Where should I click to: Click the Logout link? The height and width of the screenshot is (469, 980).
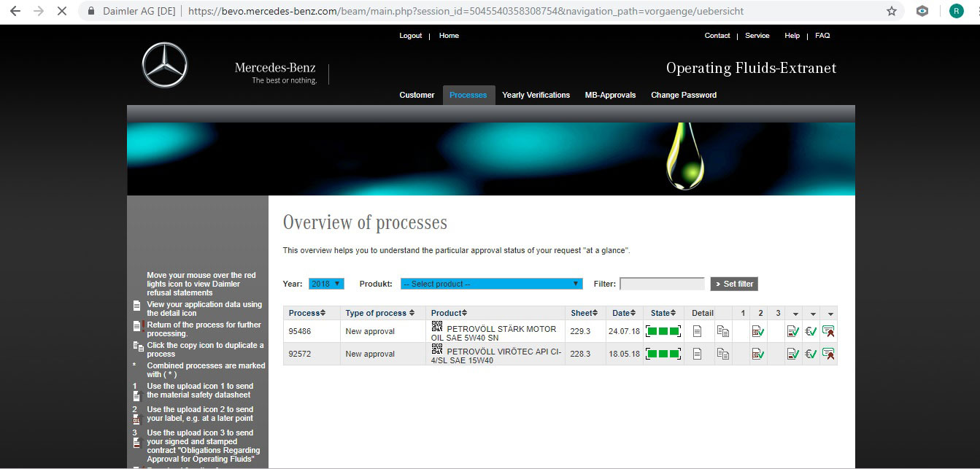click(411, 36)
